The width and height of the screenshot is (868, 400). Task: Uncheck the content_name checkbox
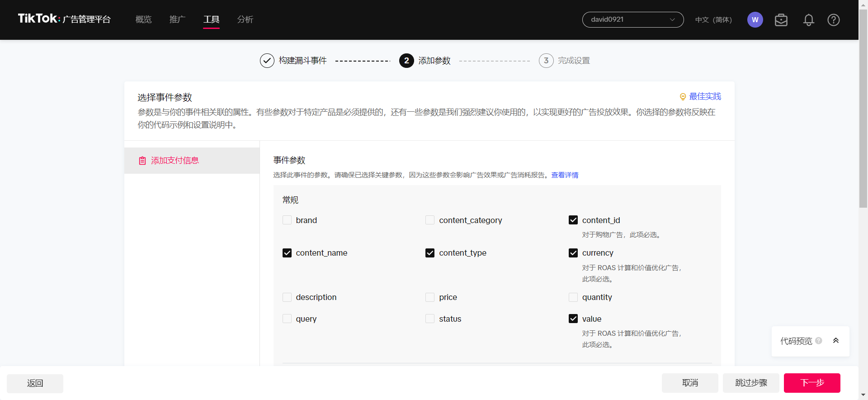coord(287,253)
